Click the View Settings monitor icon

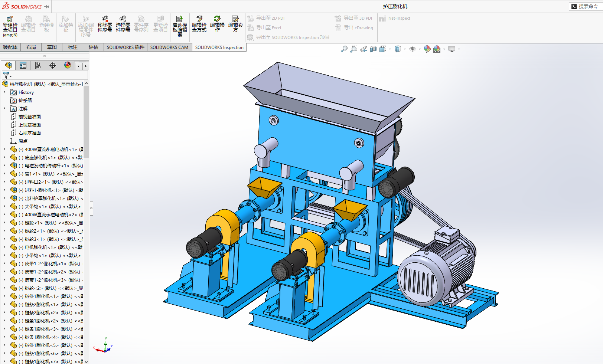point(452,49)
